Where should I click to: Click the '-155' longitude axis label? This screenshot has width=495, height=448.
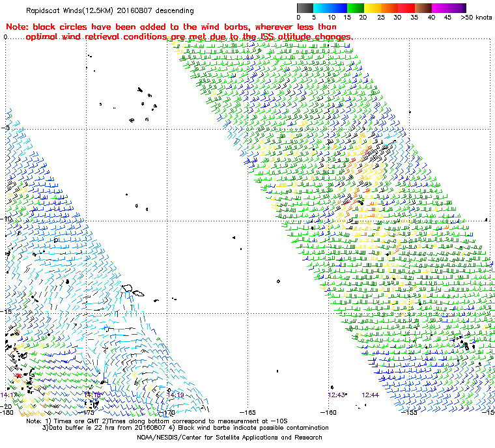point(409,412)
